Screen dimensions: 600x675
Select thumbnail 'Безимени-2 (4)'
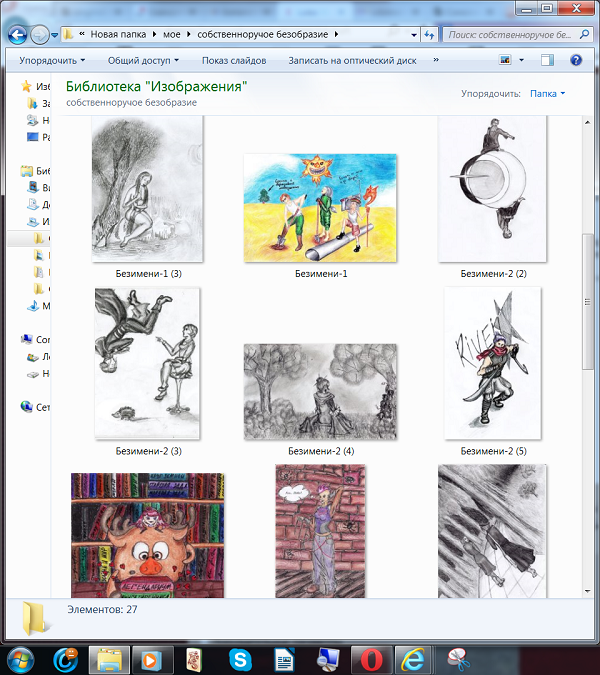point(320,391)
